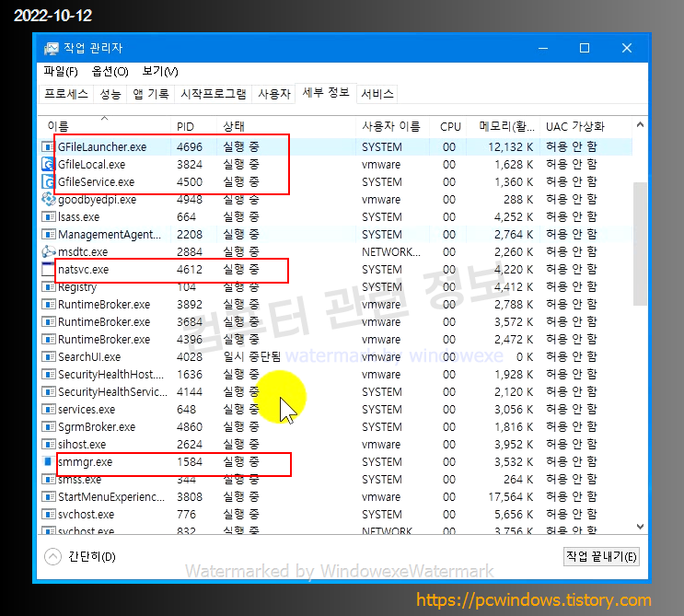Viewport: 684px width, 616px height.
Task: Click the svchost.exe PID 776 icon
Action: click(48, 515)
